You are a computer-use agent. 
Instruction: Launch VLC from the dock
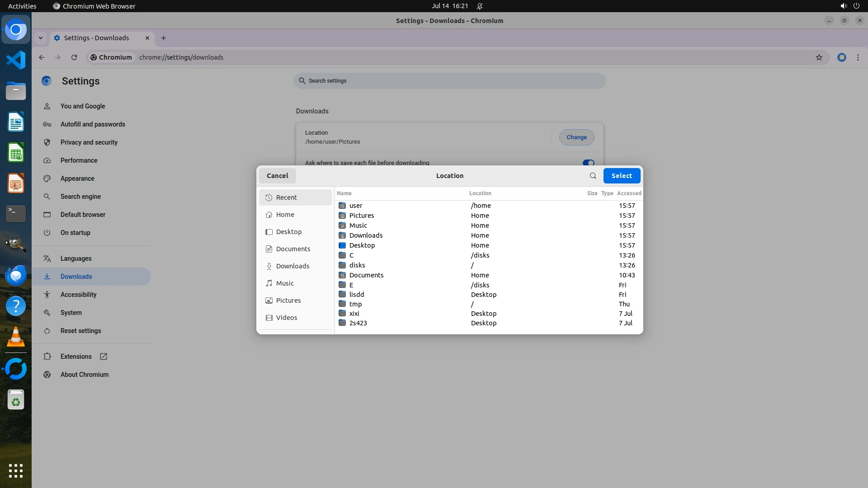16,338
